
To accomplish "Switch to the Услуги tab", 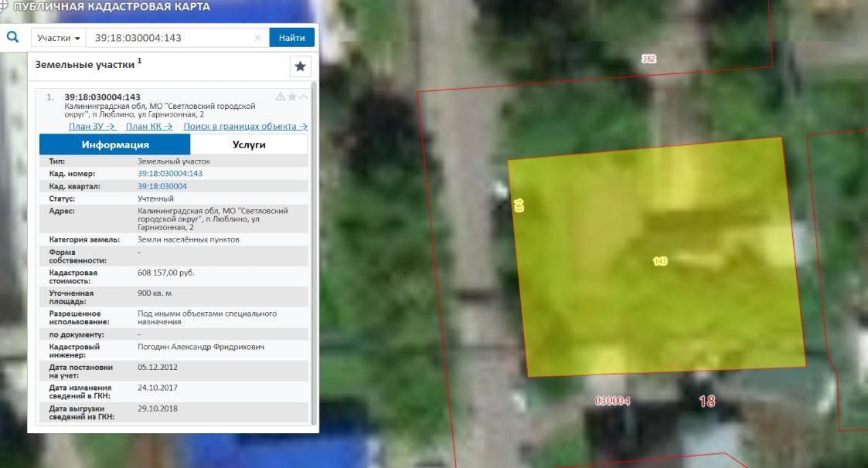I will pyautogui.click(x=249, y=144).
